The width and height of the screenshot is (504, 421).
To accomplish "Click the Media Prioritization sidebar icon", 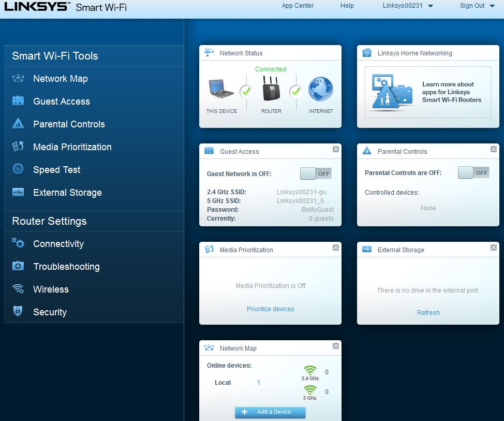I will click(18, 147).
